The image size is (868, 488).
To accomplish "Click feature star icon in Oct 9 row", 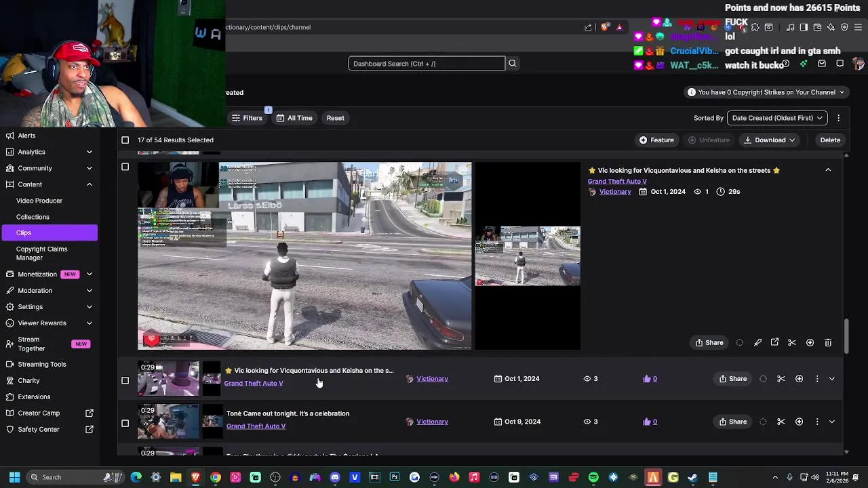I will pyautogui.click(x=799, y=422).
